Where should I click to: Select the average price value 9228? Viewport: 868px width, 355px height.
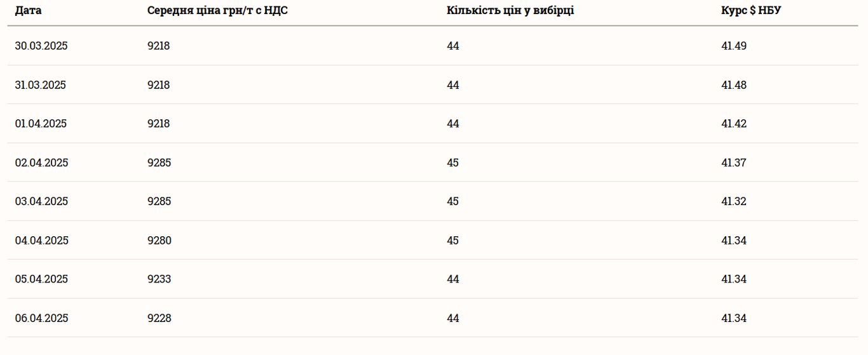[159, 318]
